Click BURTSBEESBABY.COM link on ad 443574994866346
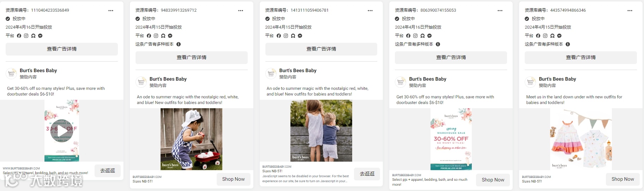The height and width of the screenshot is (191, 644). (536, 177)
